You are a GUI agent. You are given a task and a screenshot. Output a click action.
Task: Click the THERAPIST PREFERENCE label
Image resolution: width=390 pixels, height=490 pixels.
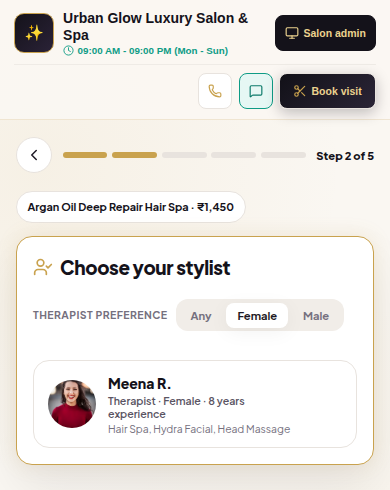[100, 315]
